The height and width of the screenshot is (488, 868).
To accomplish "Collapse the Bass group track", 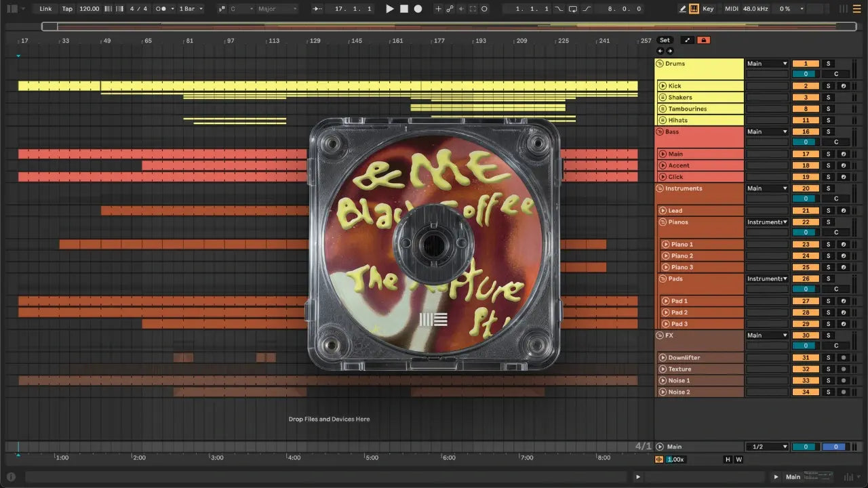I will click(660, 131).
